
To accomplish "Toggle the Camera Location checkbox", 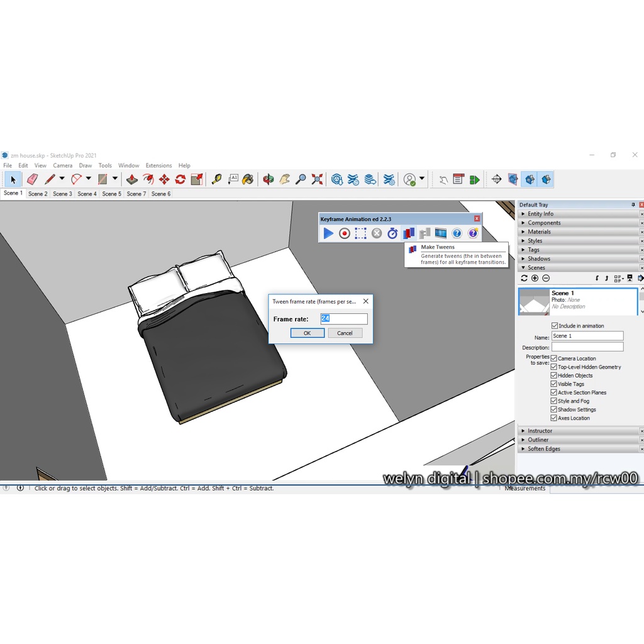I will (x=554, y=358).
